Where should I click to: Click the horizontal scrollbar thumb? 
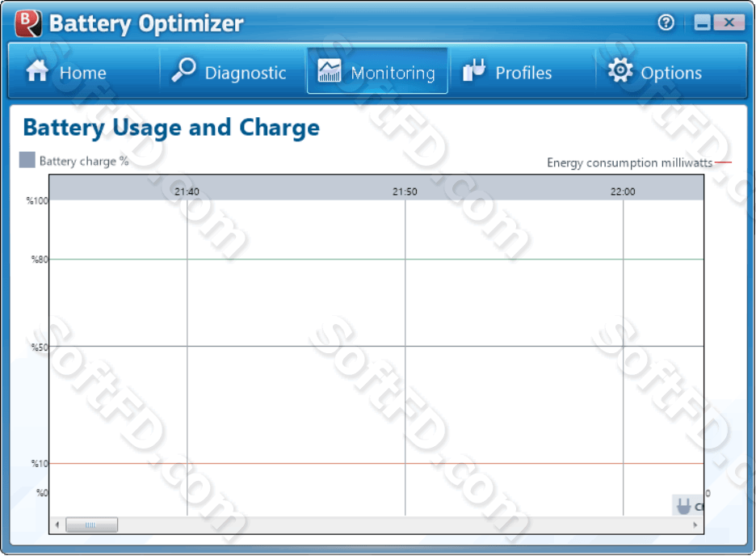(91, 524)
